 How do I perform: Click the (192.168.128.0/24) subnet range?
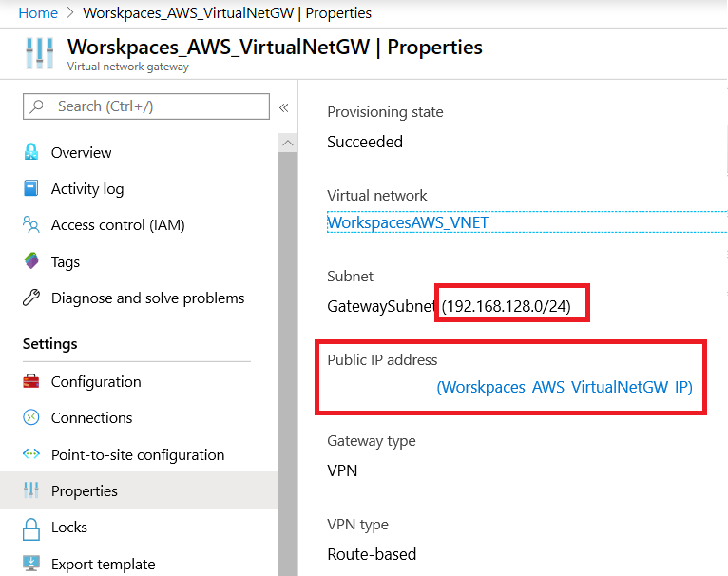tap(506, 306)
